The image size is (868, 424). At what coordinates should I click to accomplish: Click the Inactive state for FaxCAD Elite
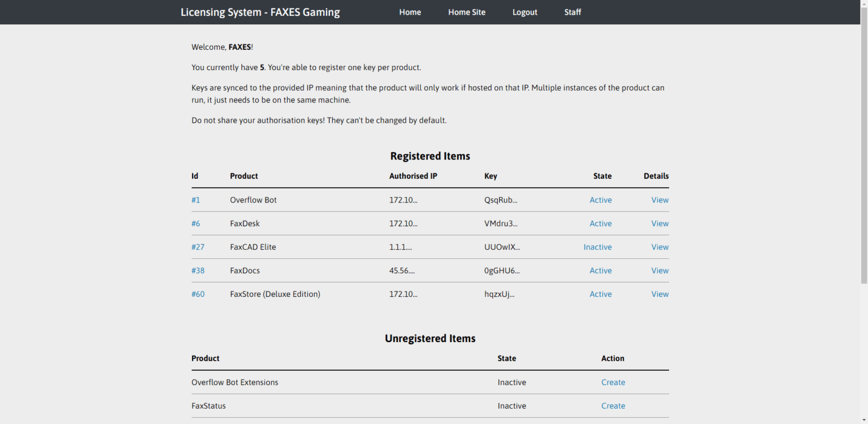(597, 247)
